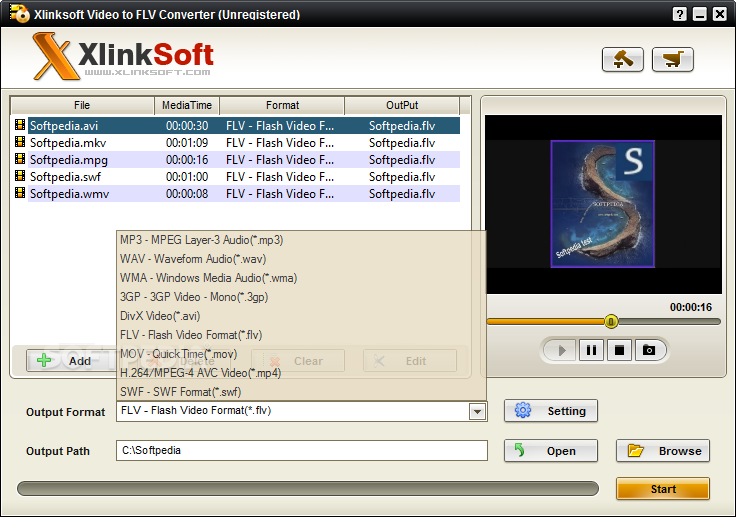The width and height of the screenshot is (736, 517).
Task: Sort by the Format column header
Action: [282, 105]
